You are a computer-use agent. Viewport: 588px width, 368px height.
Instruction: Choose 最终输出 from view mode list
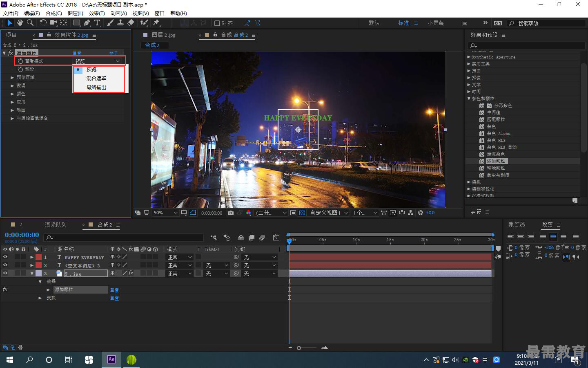click(x=96, y=88)
